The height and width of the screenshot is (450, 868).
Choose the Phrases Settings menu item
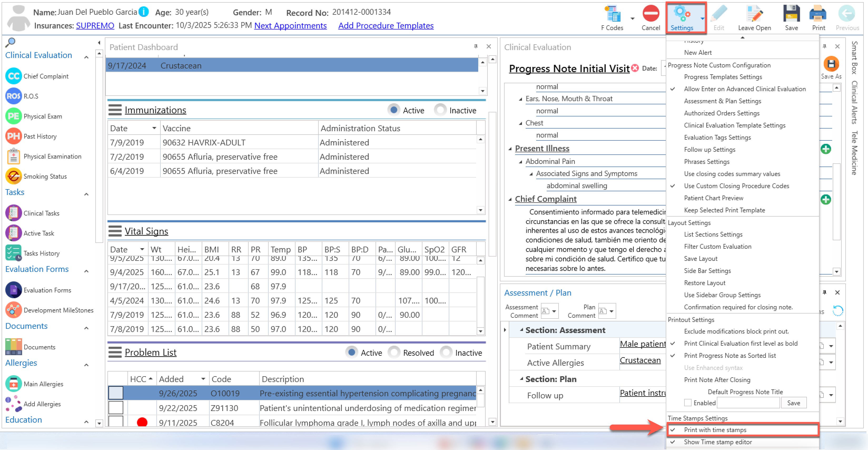[x=706, y=162]
